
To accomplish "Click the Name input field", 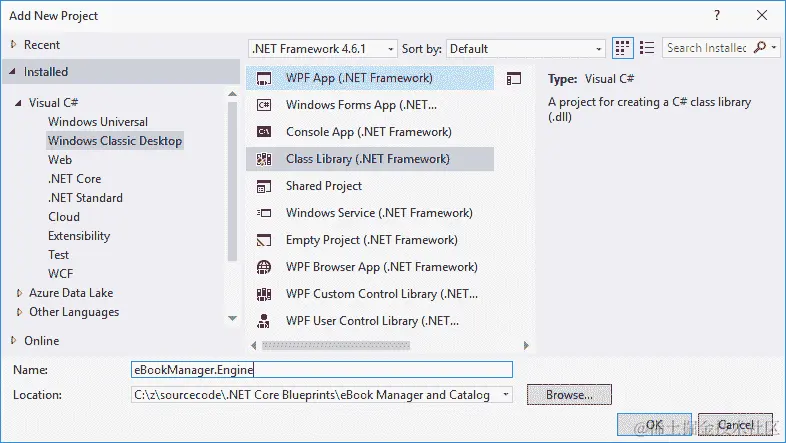I will (322, 370).
